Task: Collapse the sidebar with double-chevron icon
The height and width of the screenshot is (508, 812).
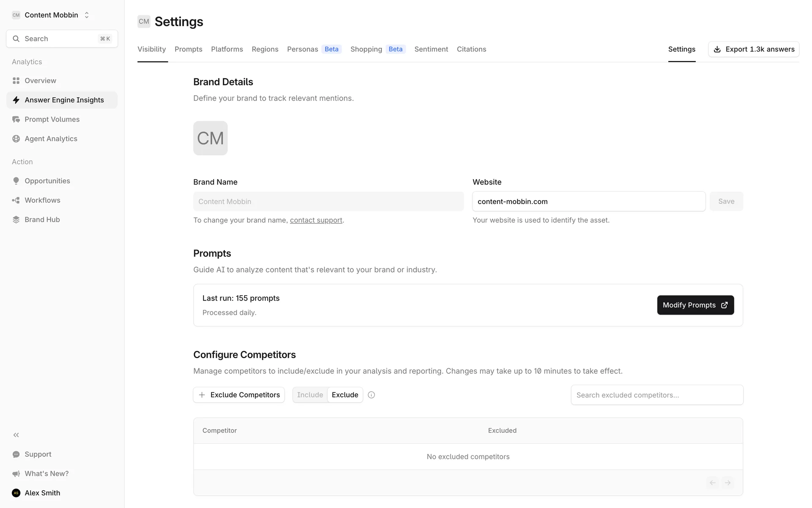Action: (16, 435)
